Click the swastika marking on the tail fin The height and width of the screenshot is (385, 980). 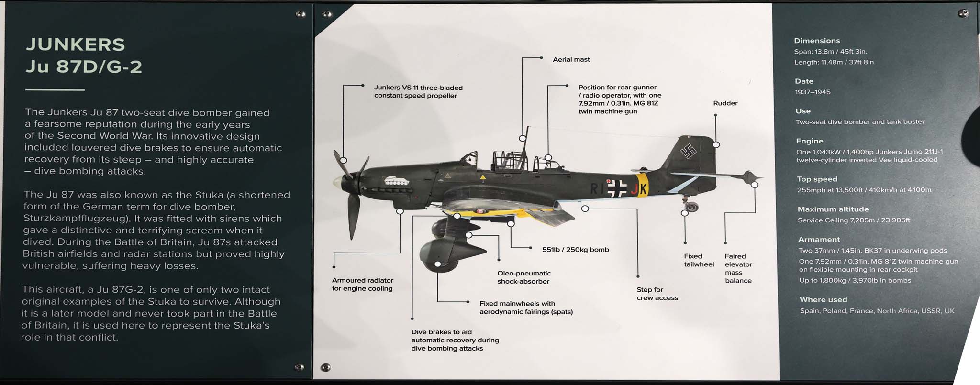point(688,151)
